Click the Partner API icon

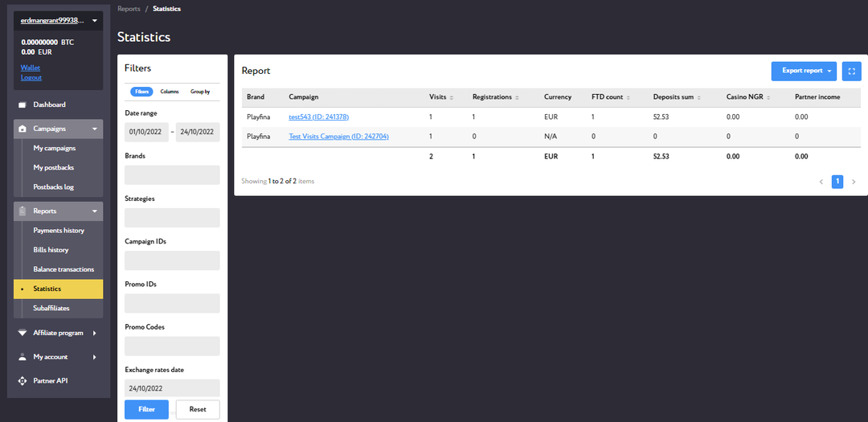pos(23,381)
